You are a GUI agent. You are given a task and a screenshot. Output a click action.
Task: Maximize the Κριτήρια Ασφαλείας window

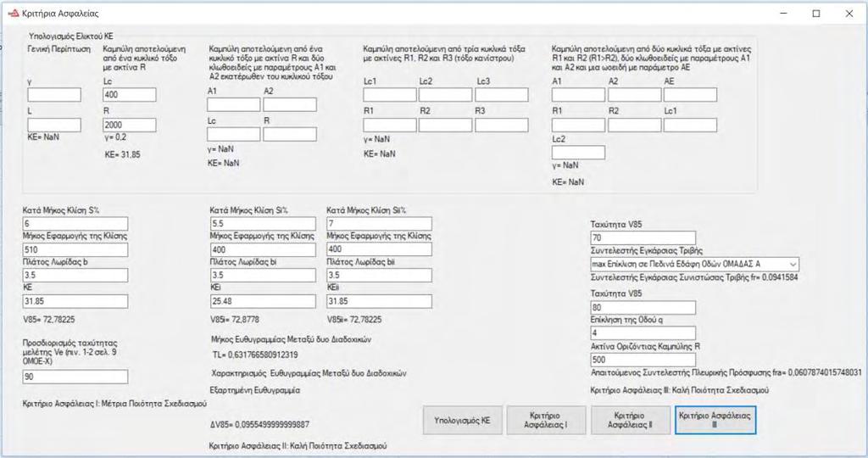(x=816, y=14)
